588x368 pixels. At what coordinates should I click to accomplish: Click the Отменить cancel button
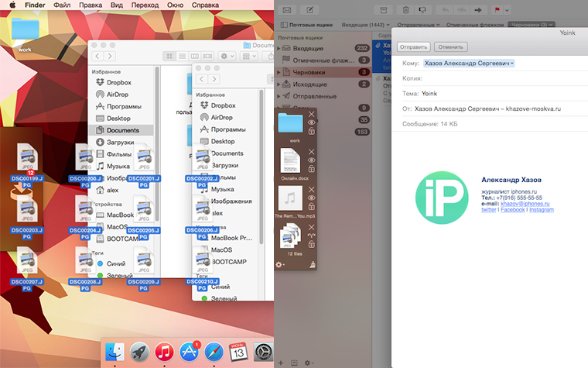point(450,47)
